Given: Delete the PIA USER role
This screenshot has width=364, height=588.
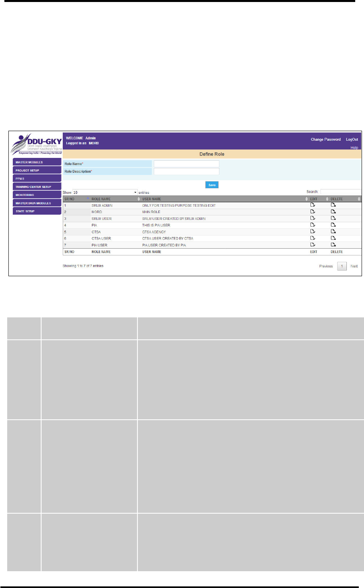Looking at the screenshot, I should pos(333,245).
